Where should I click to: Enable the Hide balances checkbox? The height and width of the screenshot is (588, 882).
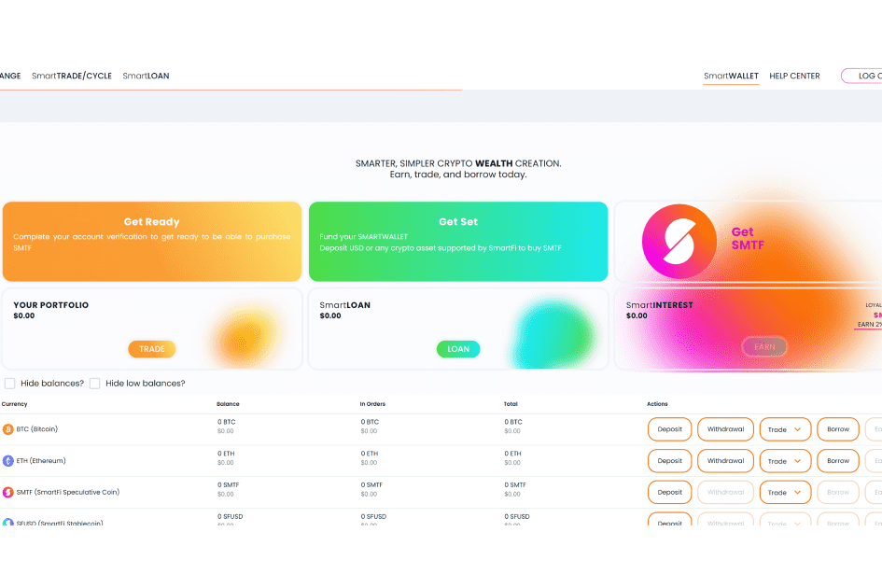pos(9,383)
